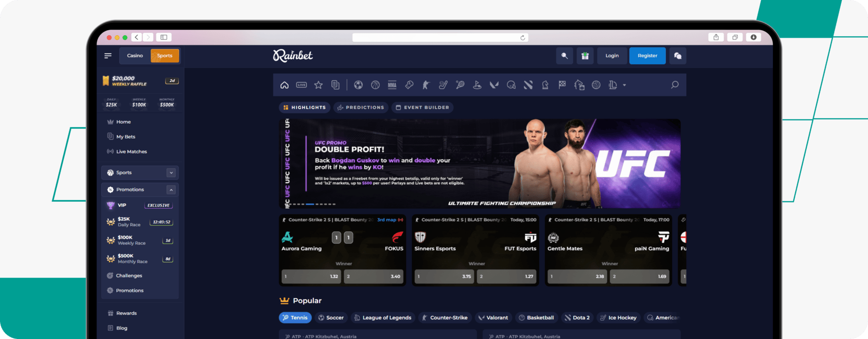Select the tennis racket icon in sports bar

point(460,85)
